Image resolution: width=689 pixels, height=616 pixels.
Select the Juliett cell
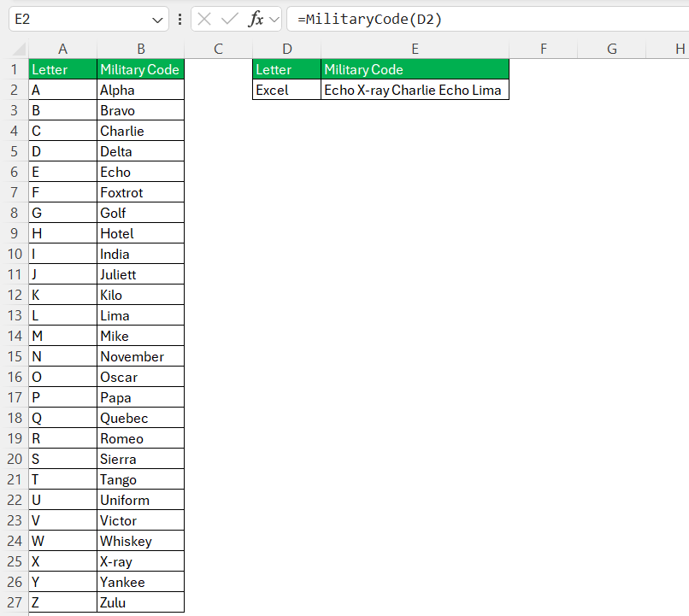click(x=140, y=274)
